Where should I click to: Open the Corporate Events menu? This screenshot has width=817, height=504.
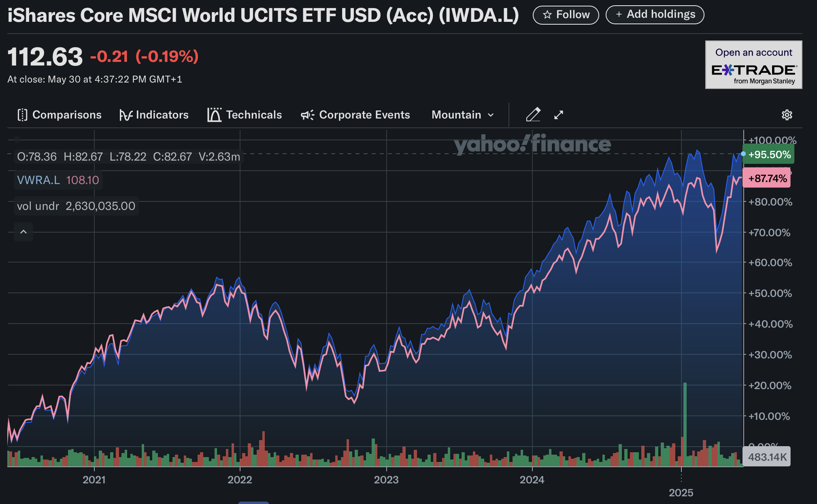[364, 115]
